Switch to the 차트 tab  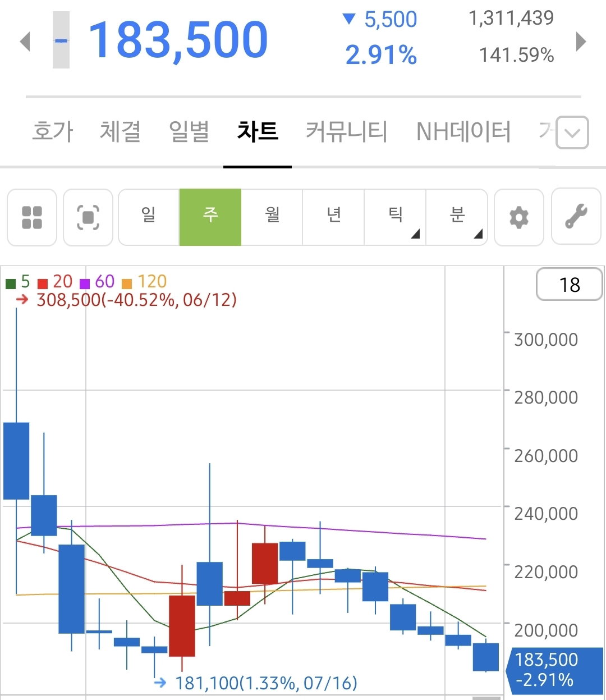[x=258, y=131]
